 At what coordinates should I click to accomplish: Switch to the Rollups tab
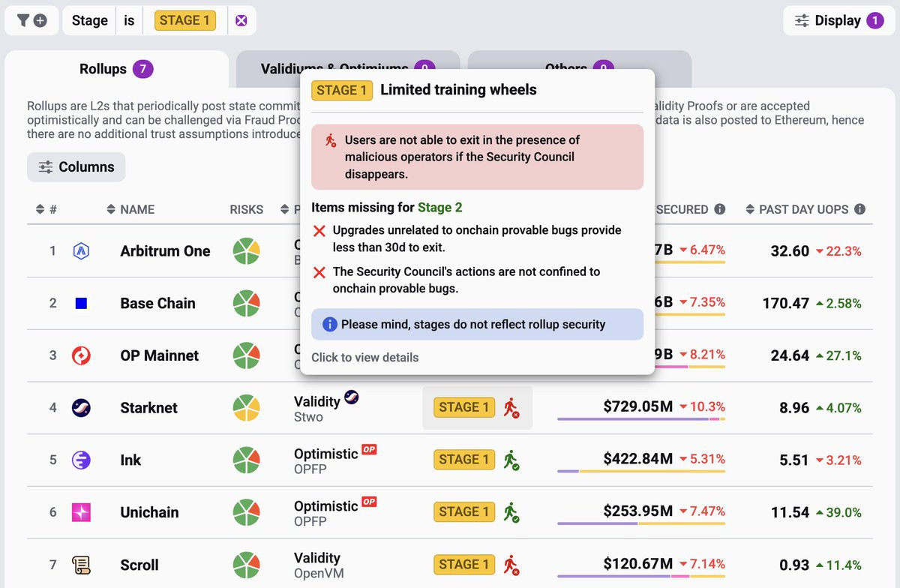(116, 69)
